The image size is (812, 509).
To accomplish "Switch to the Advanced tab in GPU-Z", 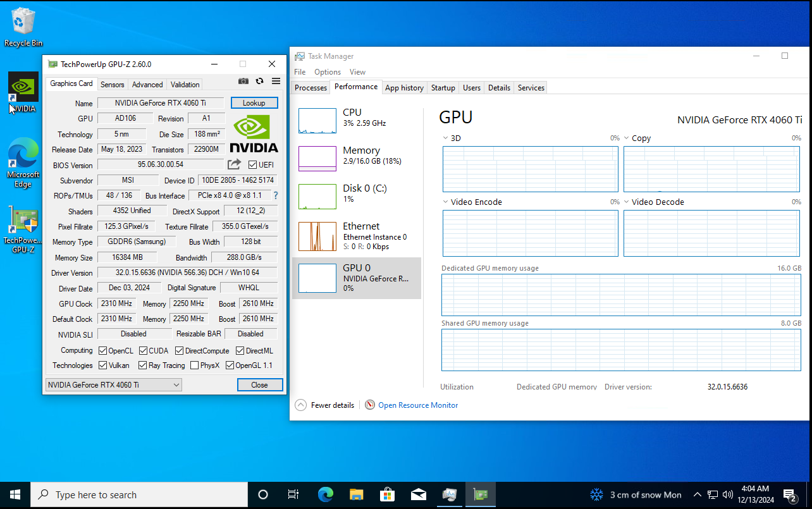I will [147, 84].
